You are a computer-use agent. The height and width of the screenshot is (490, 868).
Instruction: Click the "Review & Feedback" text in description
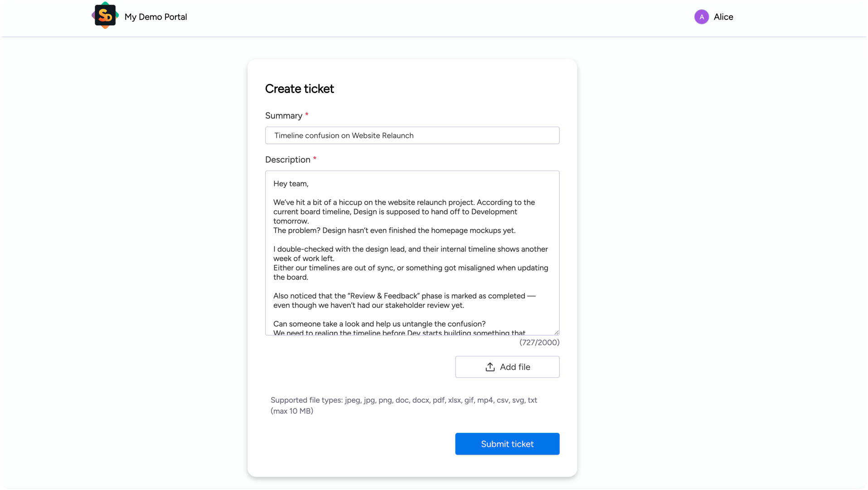pyautogui.click(x=383, y=296)
